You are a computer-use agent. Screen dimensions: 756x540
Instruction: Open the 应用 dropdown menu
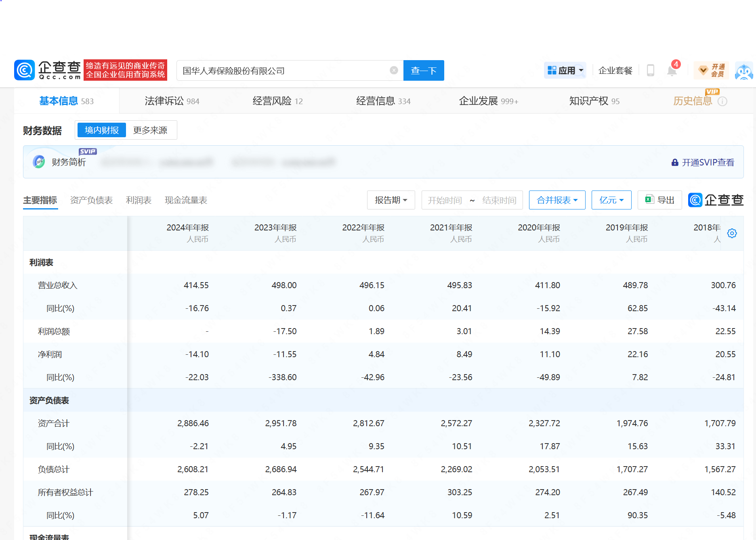pos(565,70)
